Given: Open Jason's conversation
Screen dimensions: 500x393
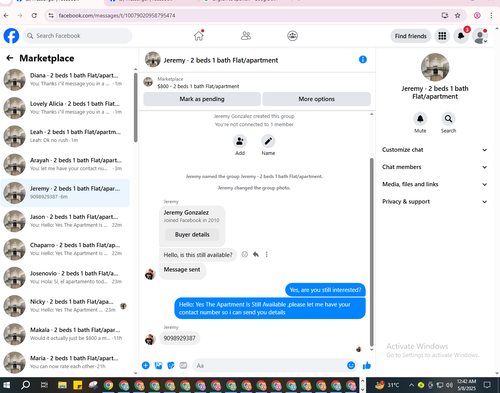Looking at the screenshot, I should point(65,221).
